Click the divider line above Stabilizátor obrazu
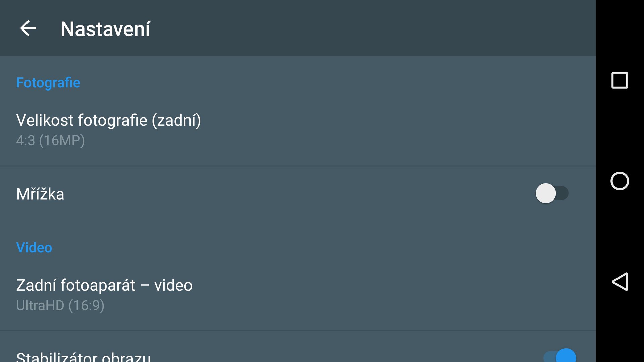Screen dimensions: 644x362 tap(298, 331)
